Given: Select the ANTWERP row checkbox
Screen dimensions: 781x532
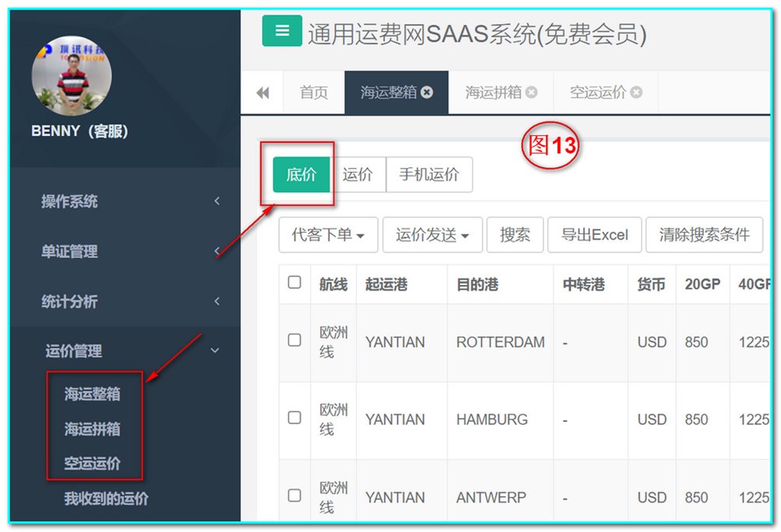Looking at the screenshot, I should pyautogui.click(x=294, y=495).
